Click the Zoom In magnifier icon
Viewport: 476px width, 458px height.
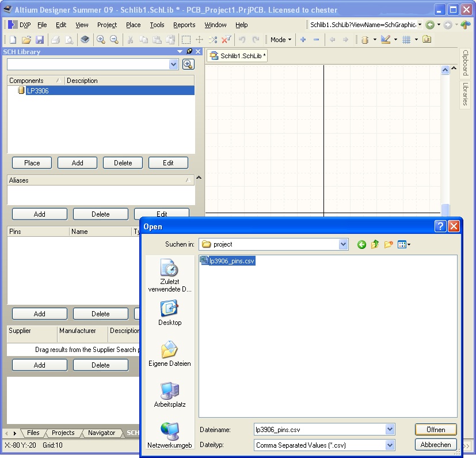coord(101,40)
